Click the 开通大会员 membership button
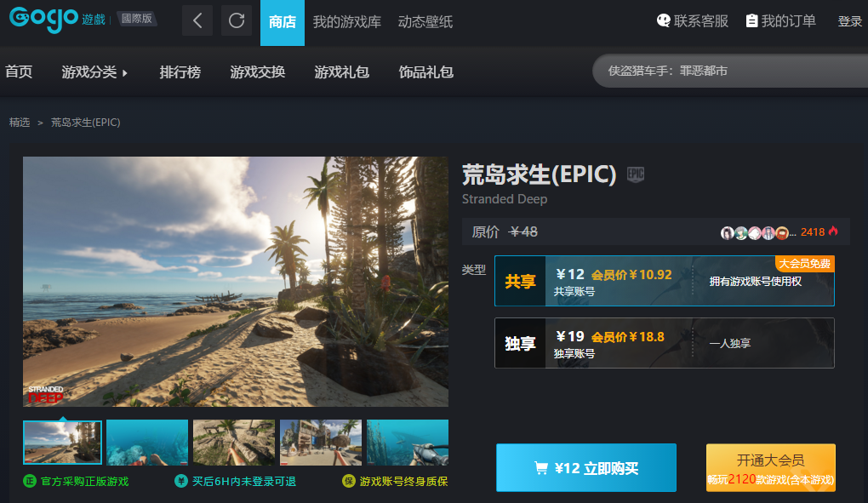 coord(771,467)
